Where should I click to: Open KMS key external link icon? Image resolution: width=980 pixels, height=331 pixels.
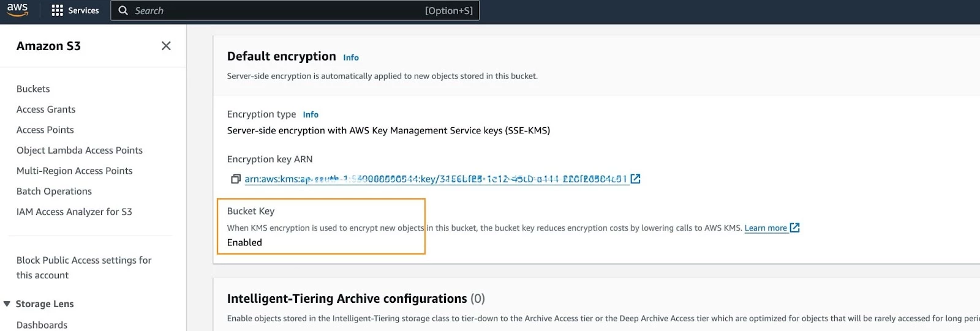[636, 179]
